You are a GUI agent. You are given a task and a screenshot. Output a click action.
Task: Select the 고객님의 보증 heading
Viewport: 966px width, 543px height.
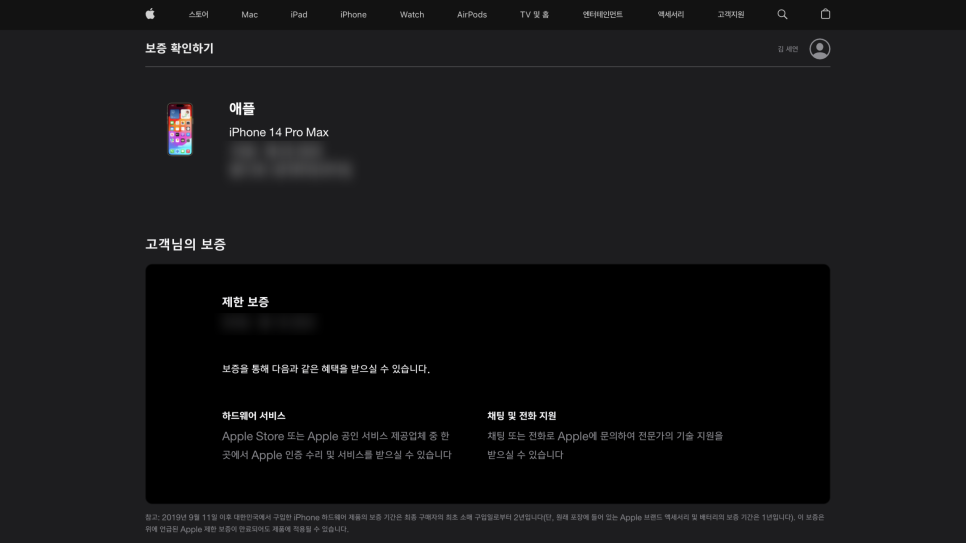(x=185, y=244)
